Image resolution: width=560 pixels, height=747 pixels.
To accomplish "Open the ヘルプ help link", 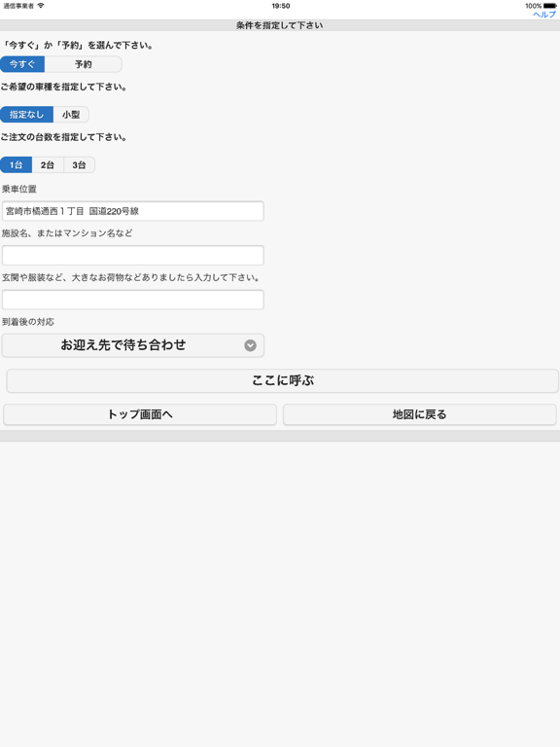I will tap(544, 15).
